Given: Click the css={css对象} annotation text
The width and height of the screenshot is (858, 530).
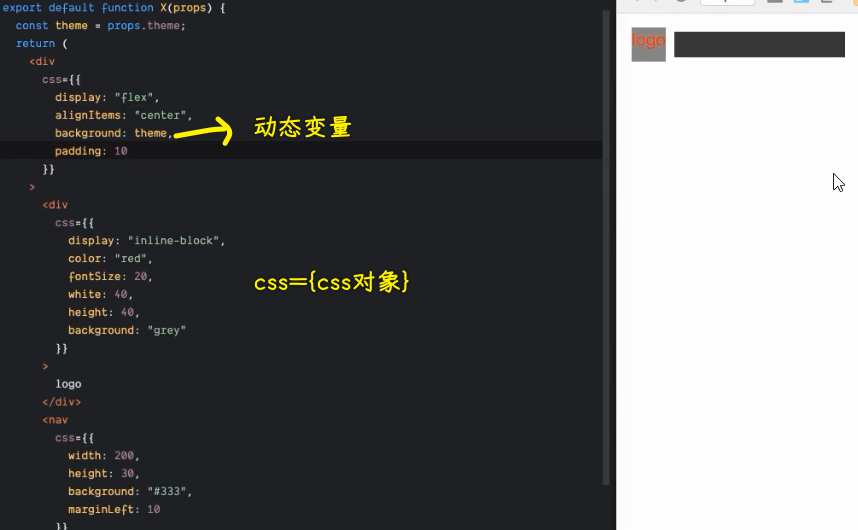Looking at the screenshot, I should pyautogui.click(x=332, y=283).
